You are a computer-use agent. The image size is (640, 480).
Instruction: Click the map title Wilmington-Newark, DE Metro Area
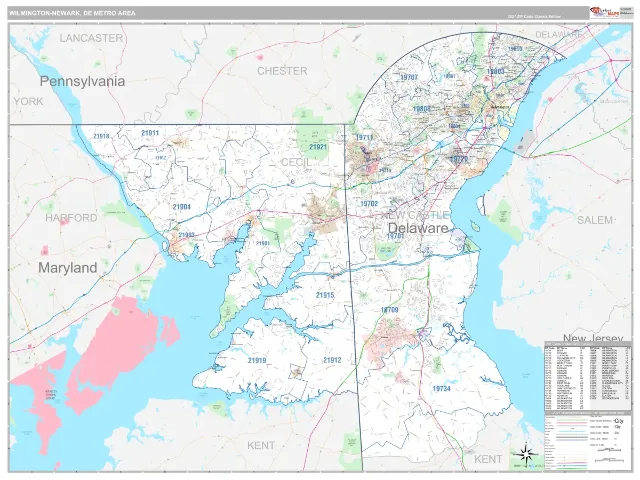coord(72,13)
